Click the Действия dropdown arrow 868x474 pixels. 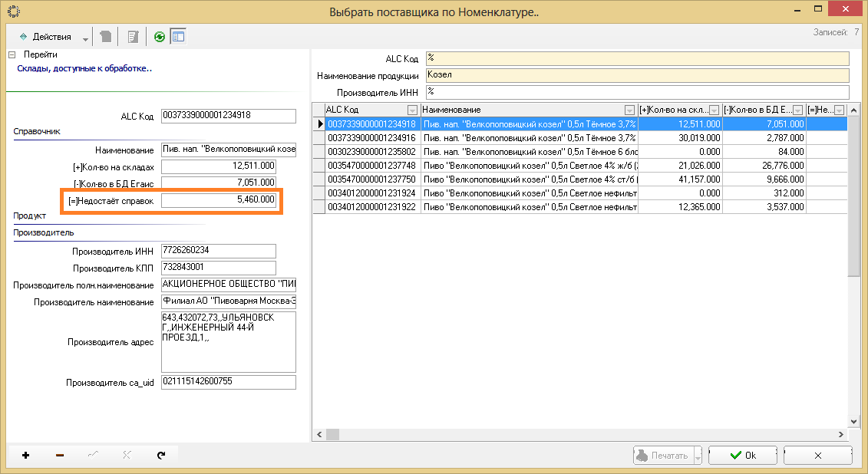(x=85, y=38)
